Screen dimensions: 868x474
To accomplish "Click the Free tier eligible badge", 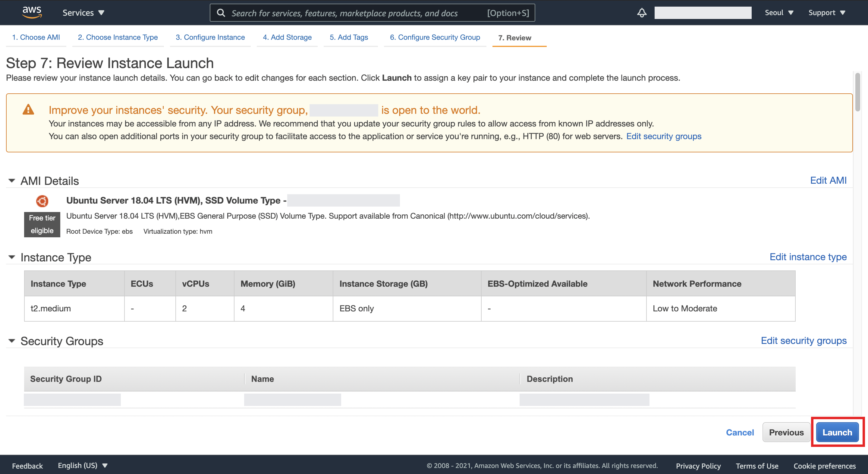I will coord(42,224).
